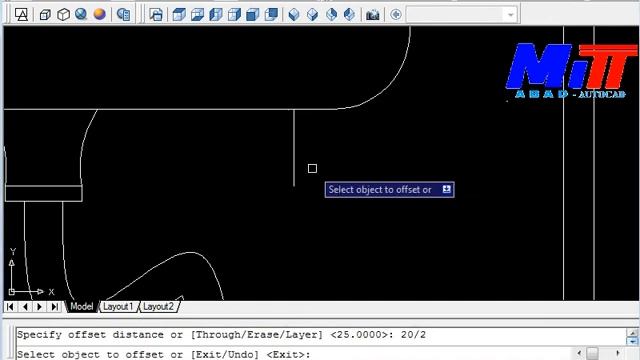640x360 pixels.
Task: Click the previous view arrow button
Action: pos(396,15)
